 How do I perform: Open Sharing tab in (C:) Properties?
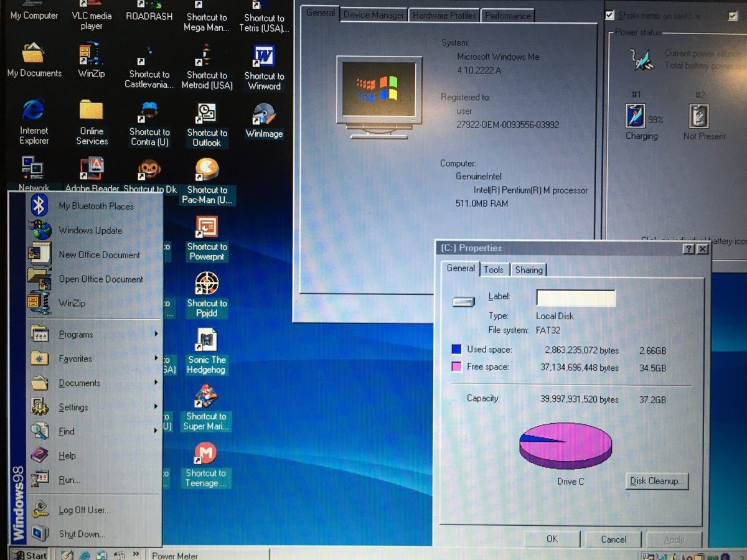529,269
